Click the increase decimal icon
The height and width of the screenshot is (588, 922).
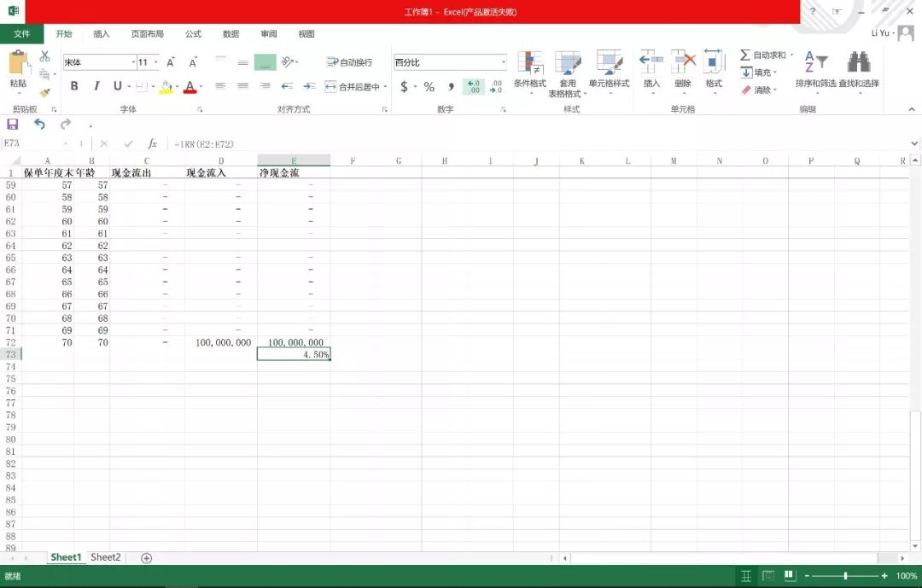point(473,86)
